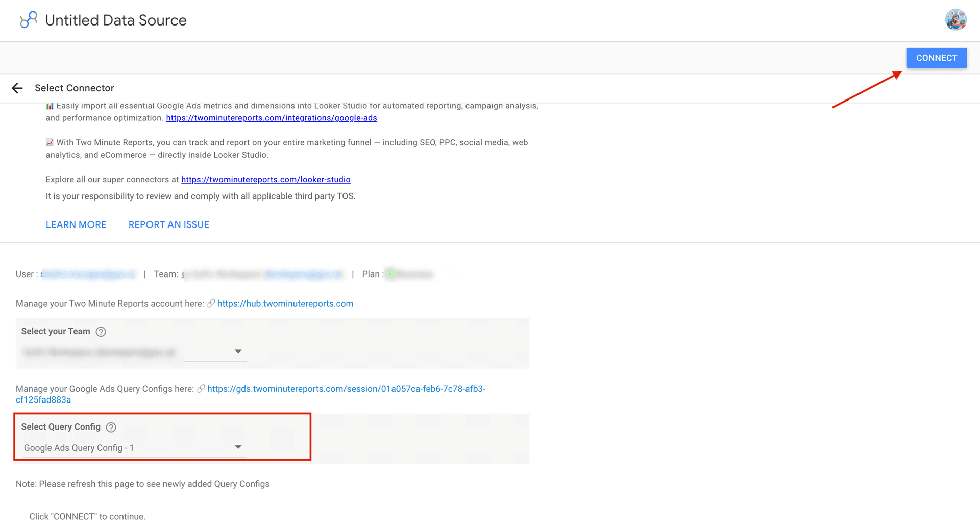Click the Select Query Config label
The width and height of the screenshot is (980, 527).
pyautogui.click(x=61, y=427)
